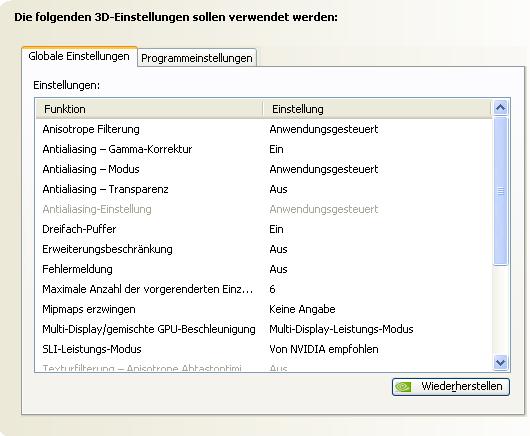The image size is (530, 436).
Task: Select the Anisotrope Filterung row
Action: tap(264, 129)
